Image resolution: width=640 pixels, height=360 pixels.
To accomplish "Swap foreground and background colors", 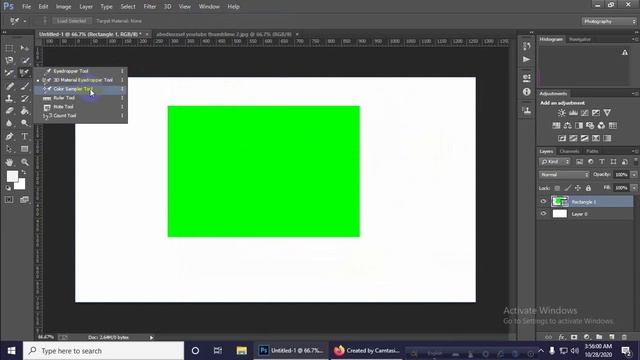I will [x=24, y=172].
